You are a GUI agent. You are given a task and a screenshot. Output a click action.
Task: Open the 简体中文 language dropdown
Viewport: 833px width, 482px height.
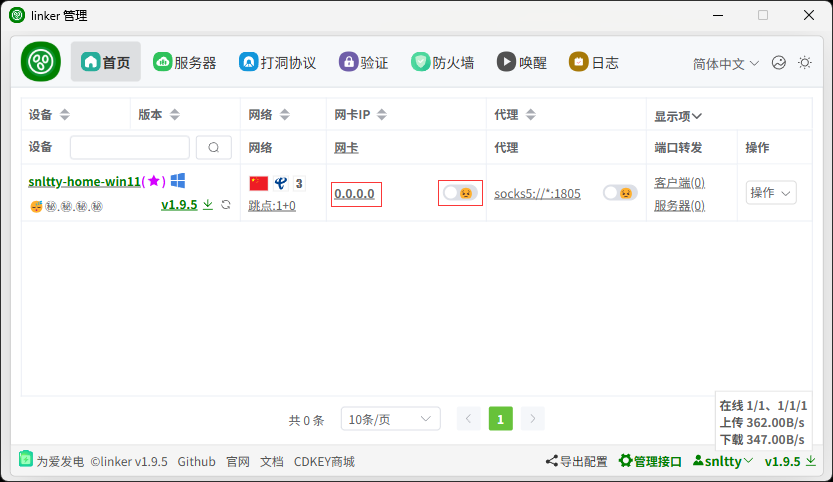[x=726, y=63]
